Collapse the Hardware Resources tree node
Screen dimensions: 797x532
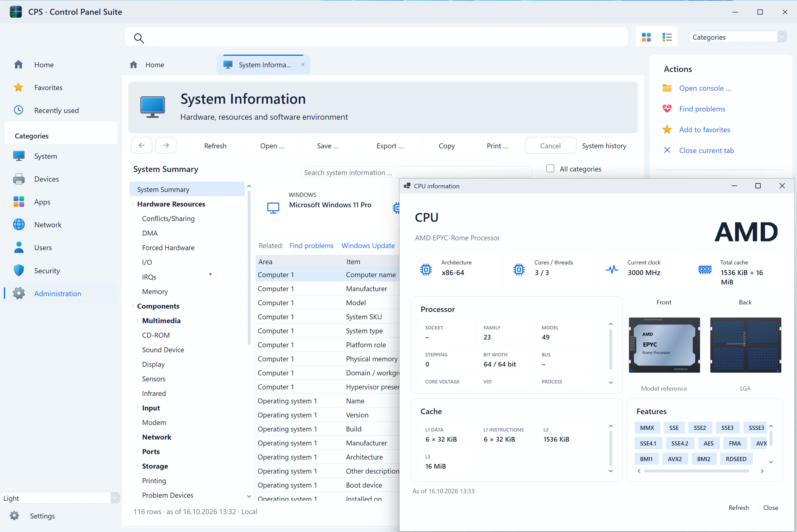tap(132, 204)
